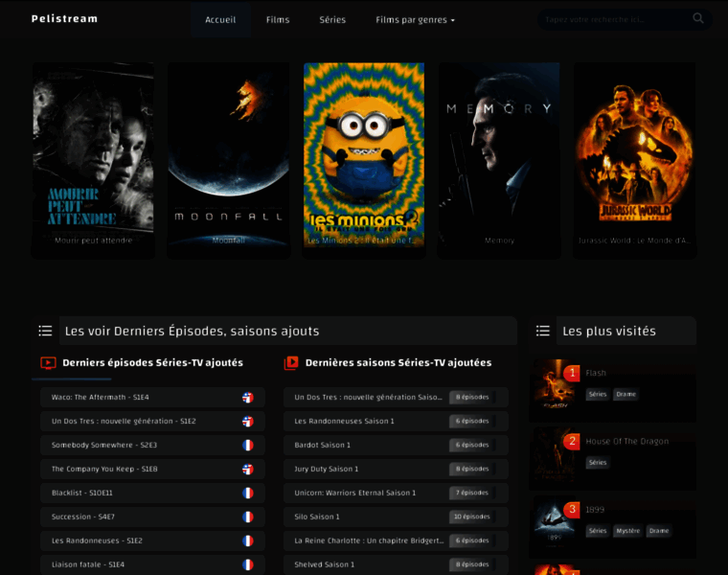Click the list icon beside Les voir Derniers Épisodes
The height and width of the screenshot is (575, 728).
click(x=45, y=331)
